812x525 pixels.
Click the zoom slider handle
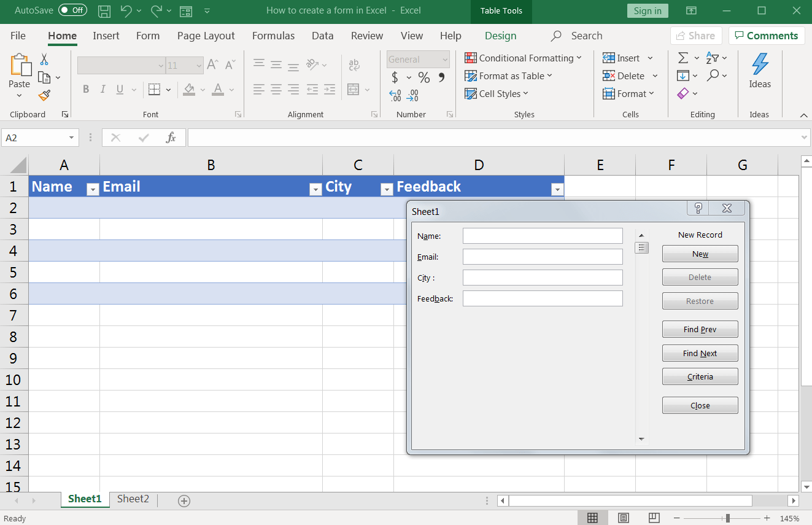(727, 518)
